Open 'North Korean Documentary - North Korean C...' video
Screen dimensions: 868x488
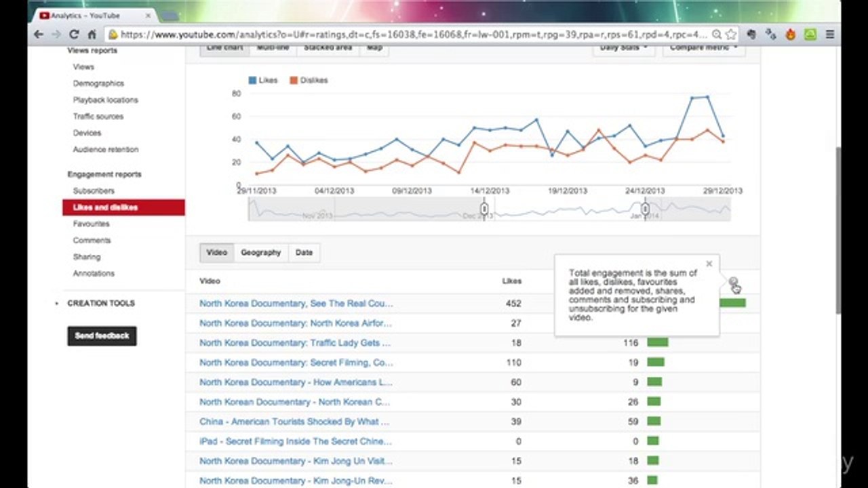pyautogui.click(x=294, y=402)
